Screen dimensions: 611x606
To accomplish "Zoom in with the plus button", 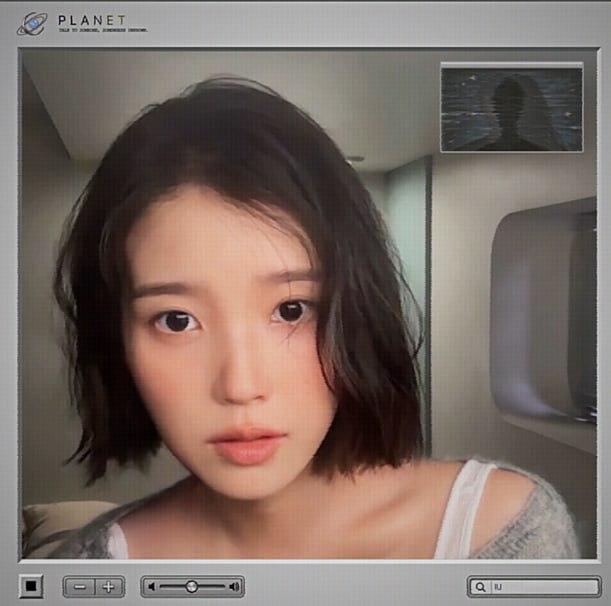I will 109,587.
